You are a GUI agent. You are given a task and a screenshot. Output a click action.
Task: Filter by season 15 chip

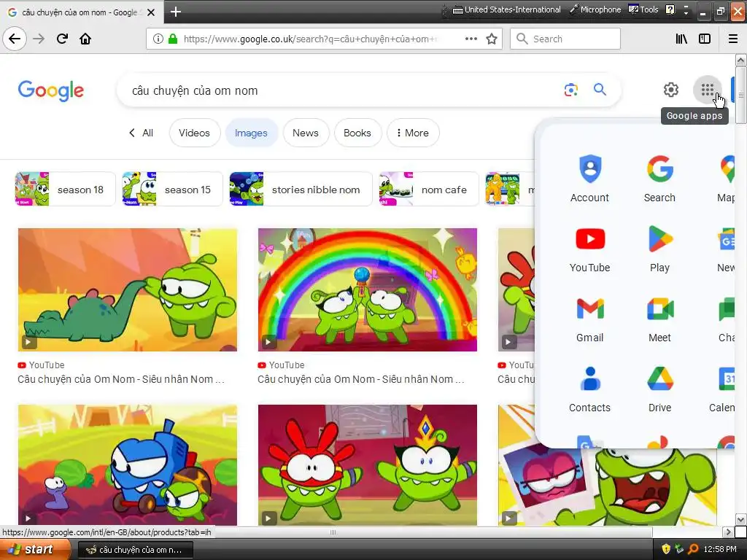[x=172, y=189]
